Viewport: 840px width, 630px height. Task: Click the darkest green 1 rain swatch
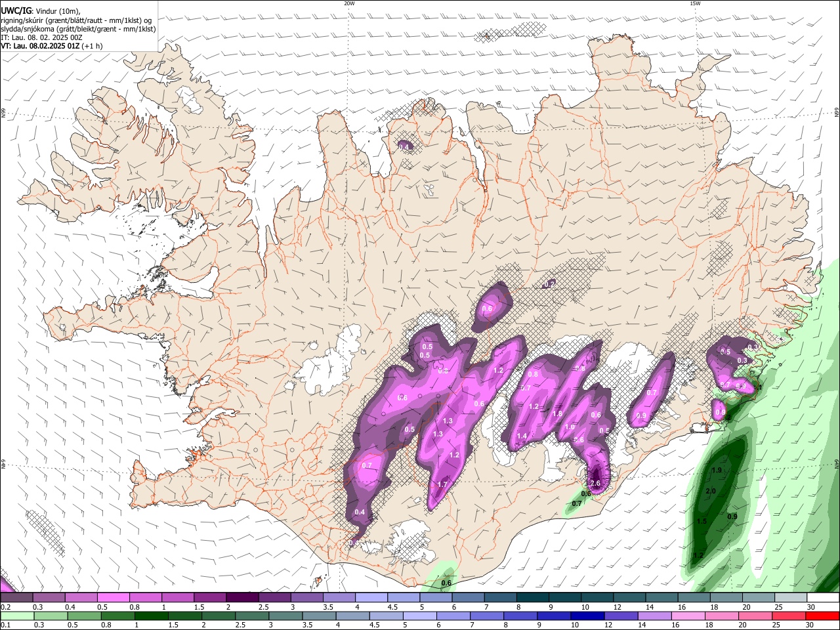151,616
